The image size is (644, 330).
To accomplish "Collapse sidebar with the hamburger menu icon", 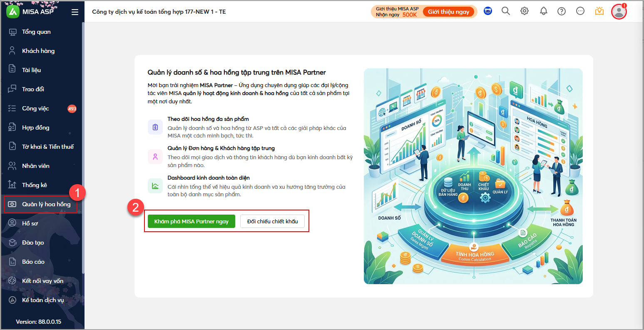I will coord(75,12).
